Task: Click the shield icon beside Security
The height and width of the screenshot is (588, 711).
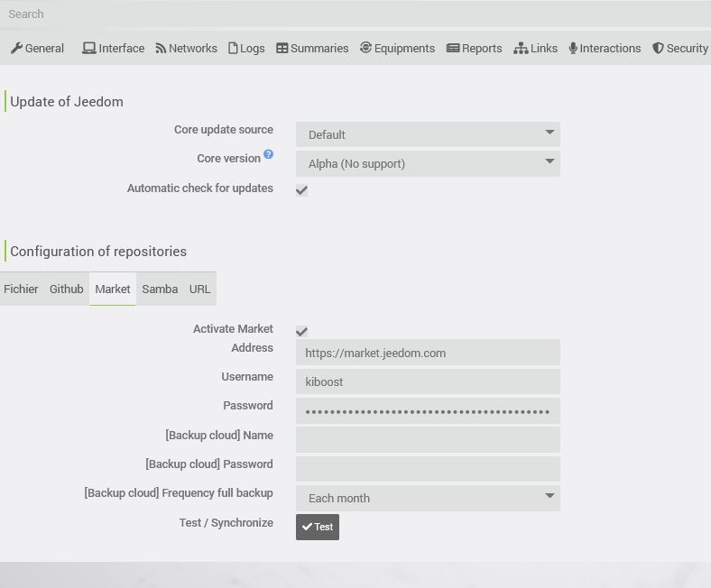Action: [x=658, y=49]
